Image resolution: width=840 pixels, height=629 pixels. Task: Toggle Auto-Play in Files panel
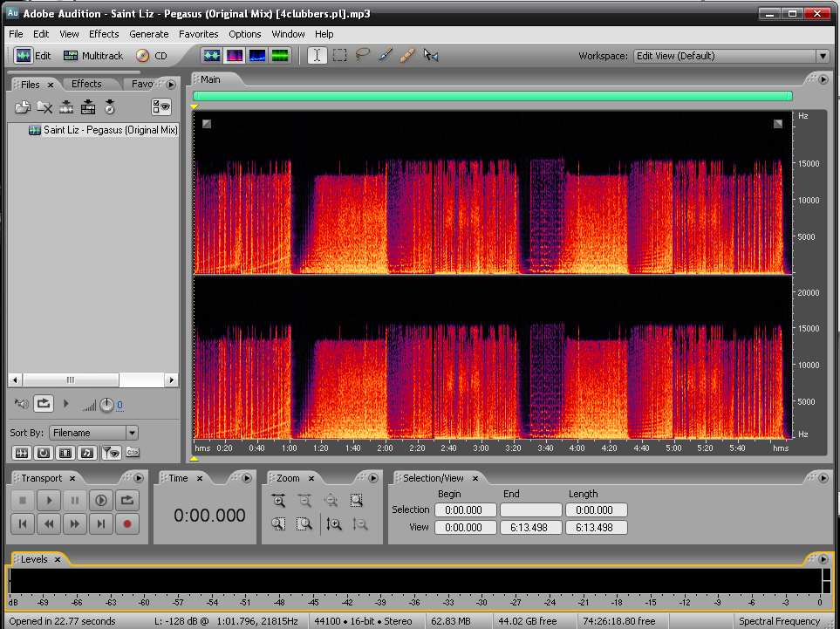pyautogui.click(x=22, y=403)
